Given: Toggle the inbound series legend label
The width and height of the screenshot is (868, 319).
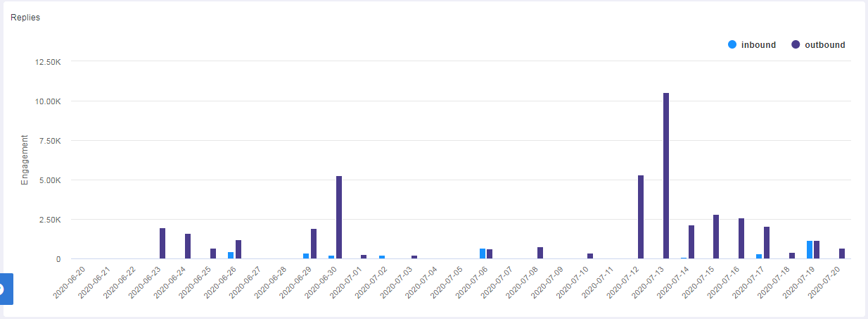Looking at the screenshot, I should (x=758, y=45).
